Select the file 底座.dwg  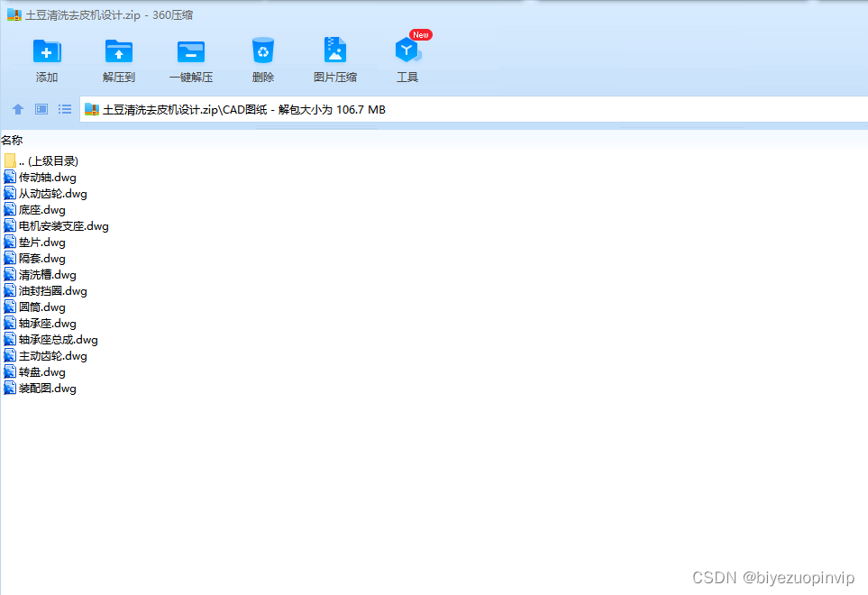(x=34, y=210)
